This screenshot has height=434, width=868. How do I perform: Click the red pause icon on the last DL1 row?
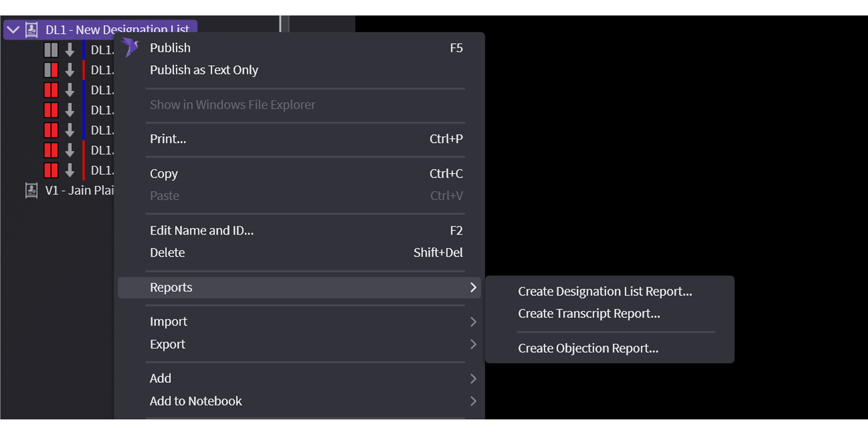(51, 170)
